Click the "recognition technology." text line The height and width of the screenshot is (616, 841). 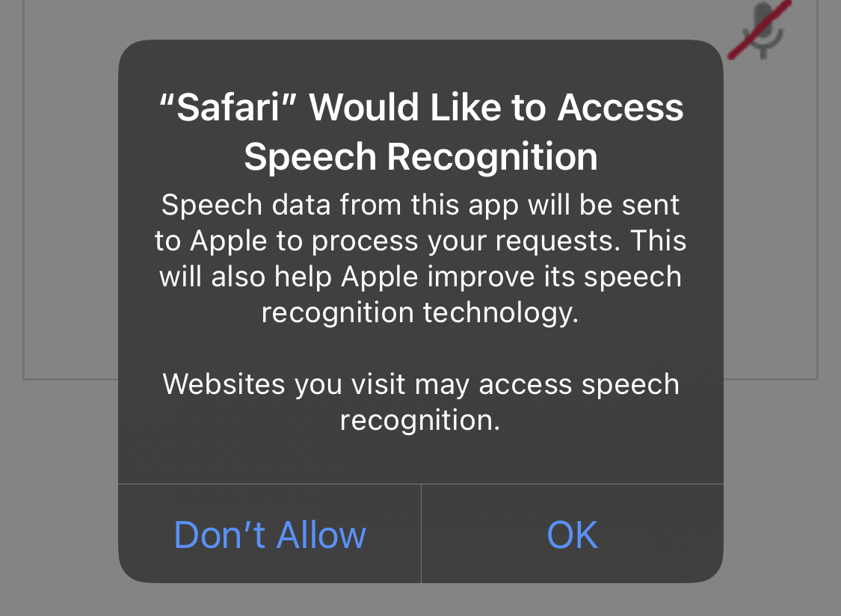pos(420,312)
